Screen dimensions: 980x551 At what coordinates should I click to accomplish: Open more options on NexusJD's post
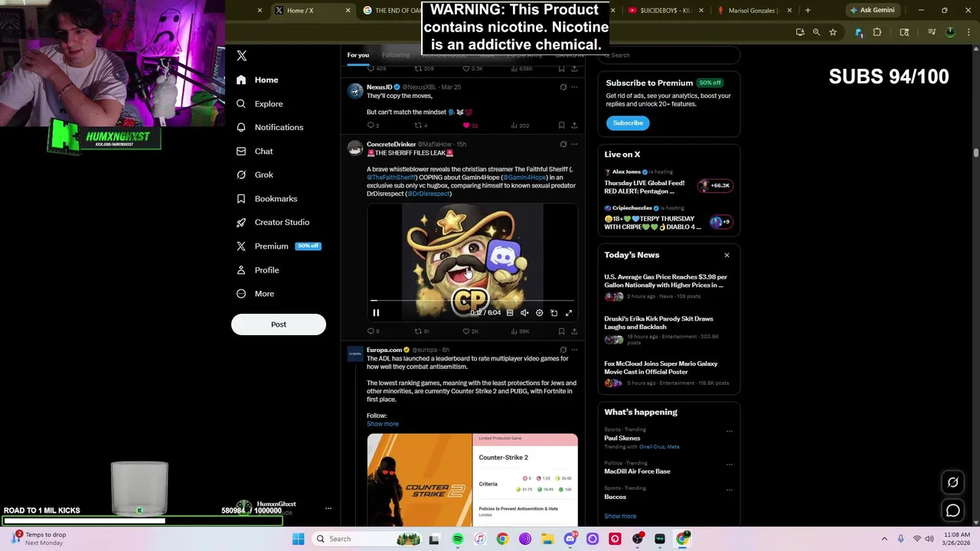click(x=574, y=87)
